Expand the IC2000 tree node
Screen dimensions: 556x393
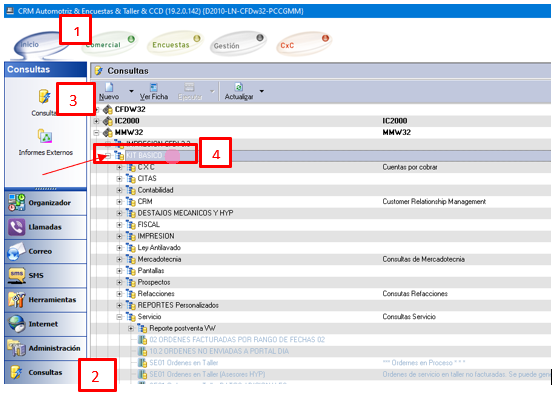point(96,121)
